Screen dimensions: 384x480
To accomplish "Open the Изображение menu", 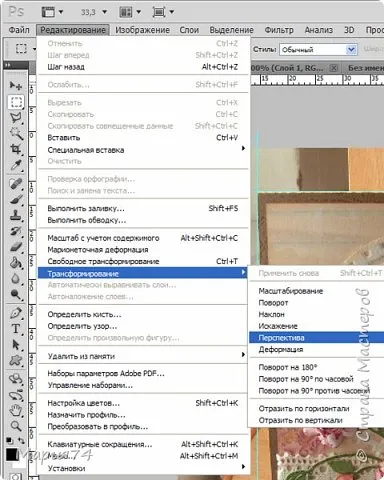I will (x=143, y=30).
